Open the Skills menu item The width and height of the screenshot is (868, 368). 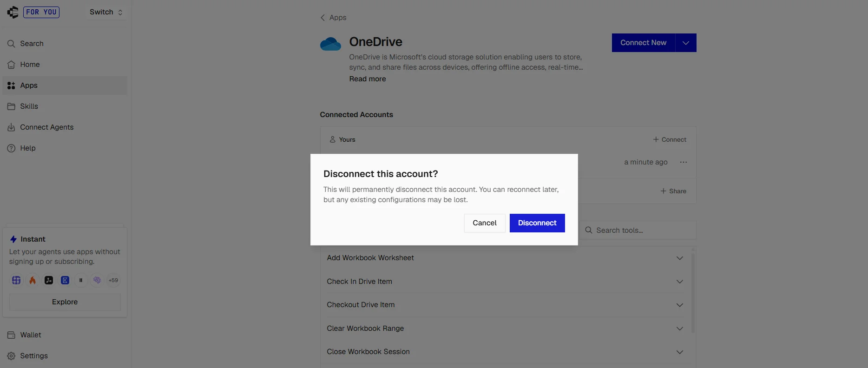coord(65,106)
